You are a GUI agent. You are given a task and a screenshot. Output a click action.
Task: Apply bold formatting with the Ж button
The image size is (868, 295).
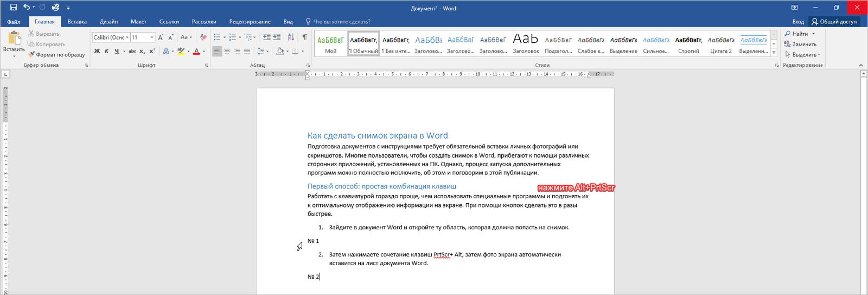97,51
